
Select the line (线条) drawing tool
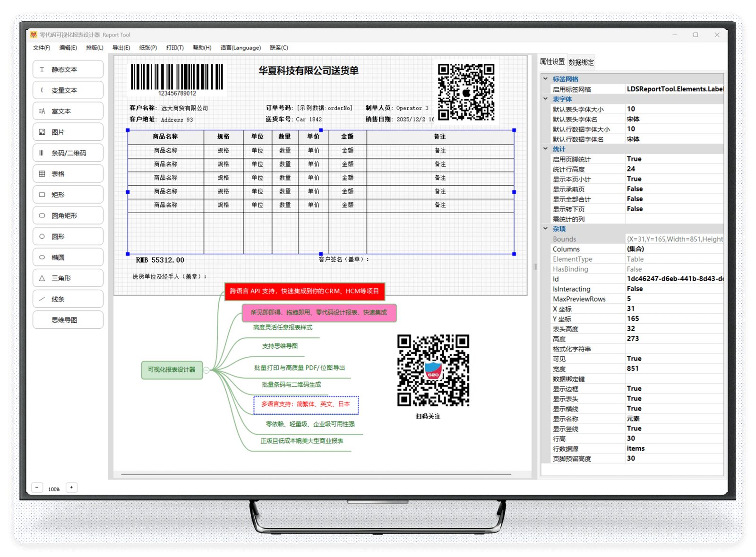point(68,299)
